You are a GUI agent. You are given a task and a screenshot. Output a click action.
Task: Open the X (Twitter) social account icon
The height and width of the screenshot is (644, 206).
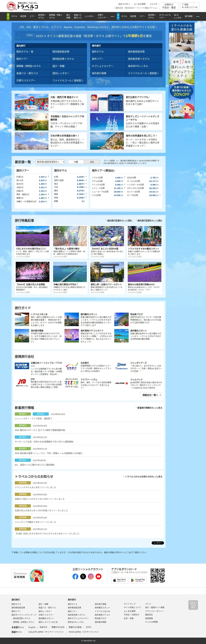(x=83, y=576)
